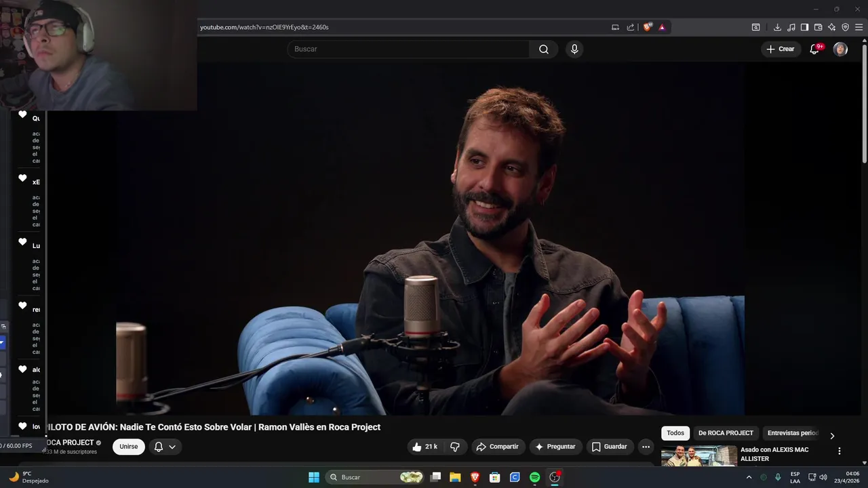Open Asado con ALEXIS MAC ALLISTER thumbnail

coord(699,456)
